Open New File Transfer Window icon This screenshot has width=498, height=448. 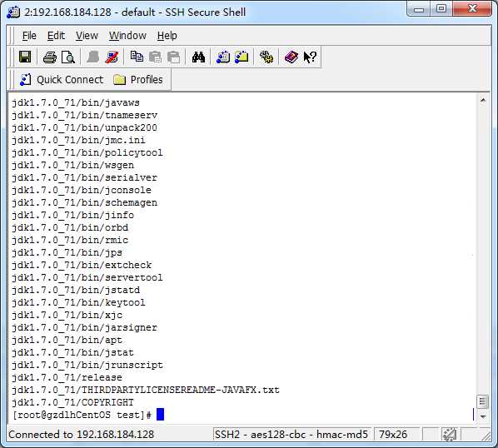click(x=242, y=57)
